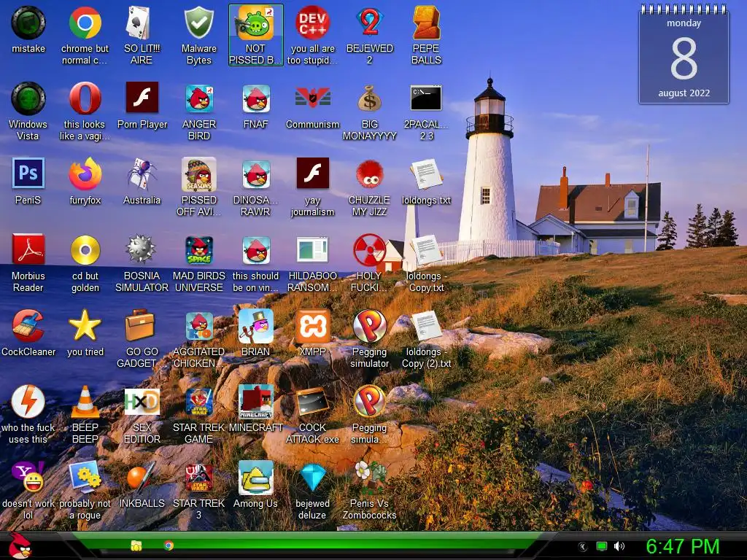
Task: Open the Among Us desktop icon
Action: tap(256, 477)
